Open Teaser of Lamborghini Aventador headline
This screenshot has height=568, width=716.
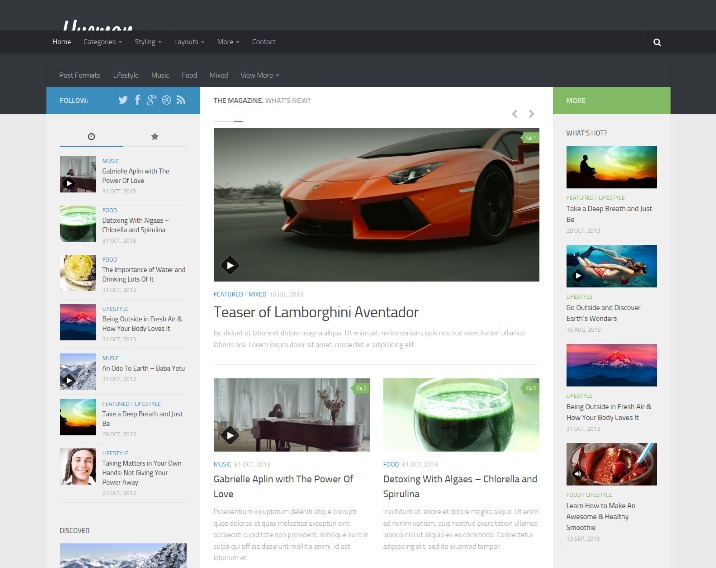(x=316, y=312)
